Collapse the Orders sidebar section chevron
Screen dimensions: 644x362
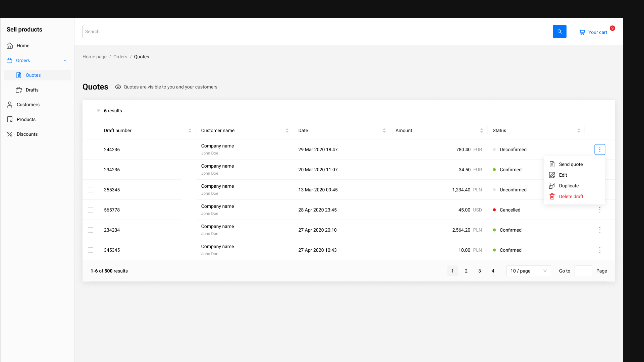(x=65, y=60)
